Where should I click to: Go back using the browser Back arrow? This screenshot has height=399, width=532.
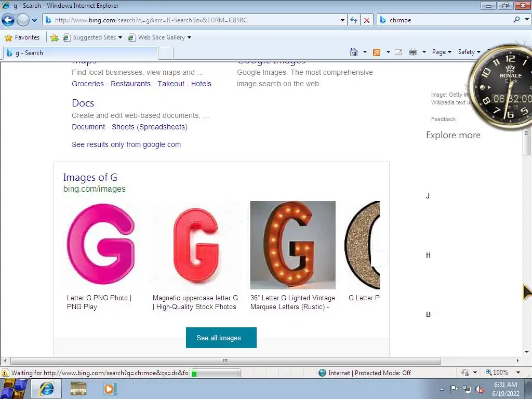pos(8,20)
